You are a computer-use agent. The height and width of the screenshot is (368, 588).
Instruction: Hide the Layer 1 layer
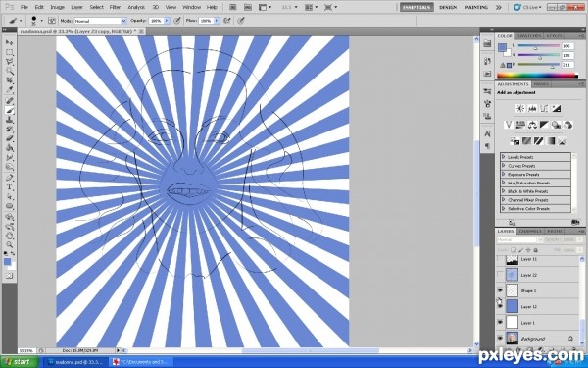click(x=500, y=322)
